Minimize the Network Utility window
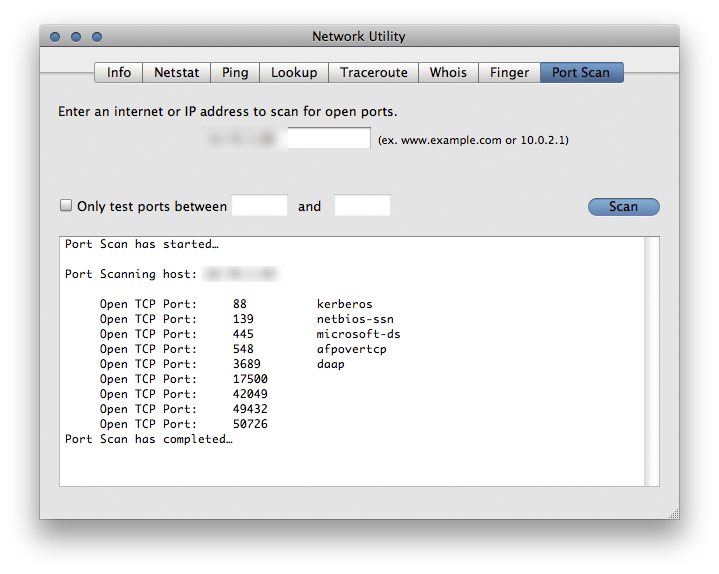This screenshot has height=574, width=719. pos(76,37)
